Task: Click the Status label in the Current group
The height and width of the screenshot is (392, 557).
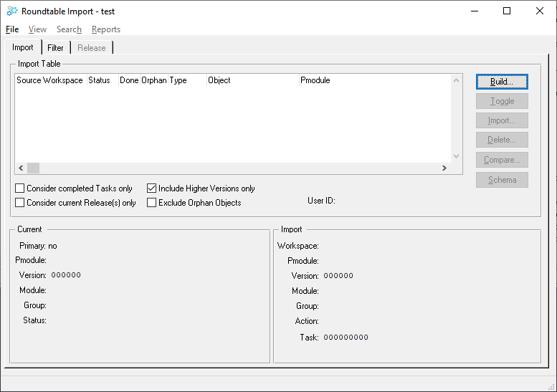Action: pos(34,320)
